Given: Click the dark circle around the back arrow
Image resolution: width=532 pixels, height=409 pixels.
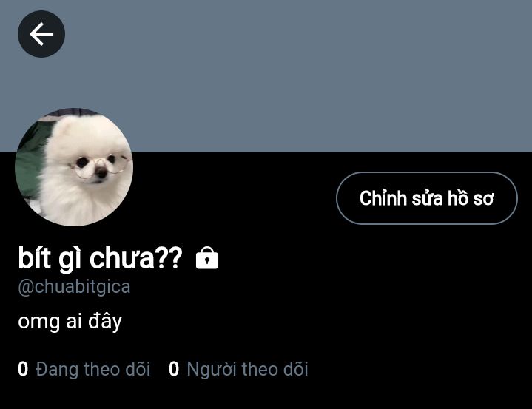Looking at the screenshot, I should click(x=41, y=34).
